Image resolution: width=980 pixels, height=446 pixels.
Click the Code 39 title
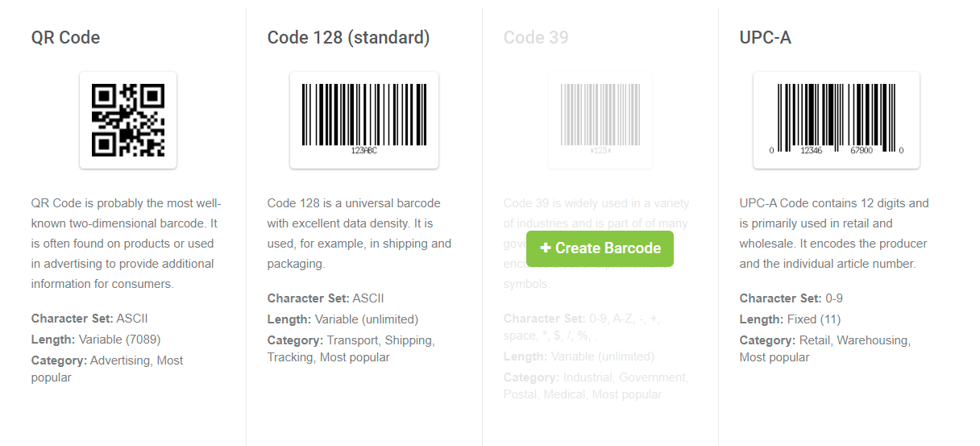[536, 37]
